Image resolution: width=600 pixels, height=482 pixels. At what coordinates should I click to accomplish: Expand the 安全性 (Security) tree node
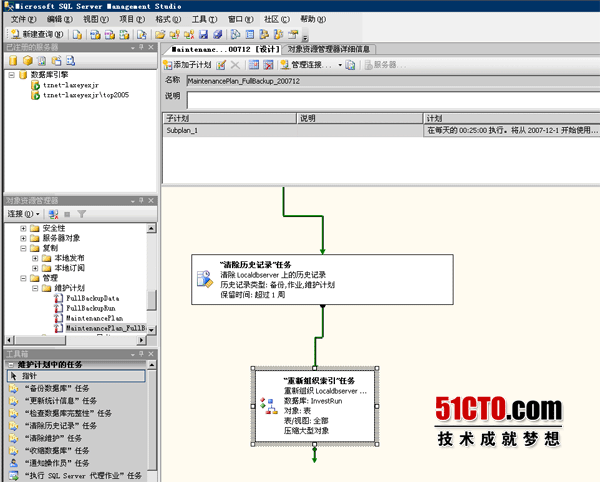(x=23, y=229)
